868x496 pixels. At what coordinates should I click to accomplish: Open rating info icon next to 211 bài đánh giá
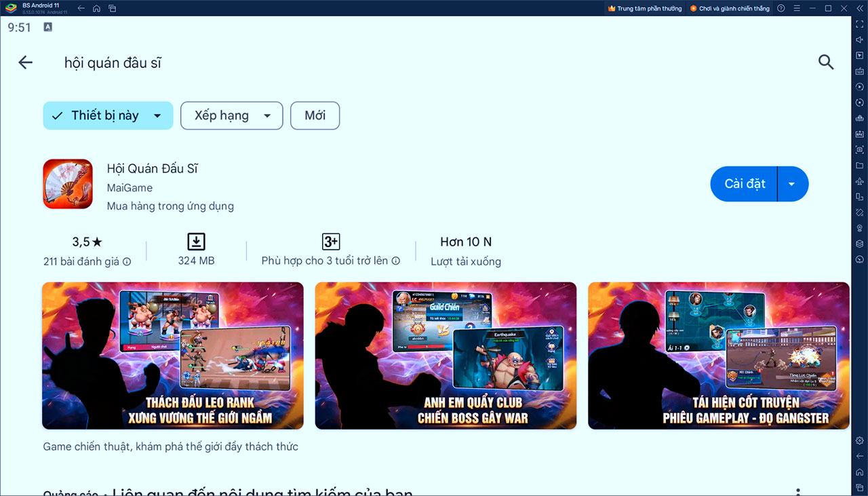coord(127,261)
